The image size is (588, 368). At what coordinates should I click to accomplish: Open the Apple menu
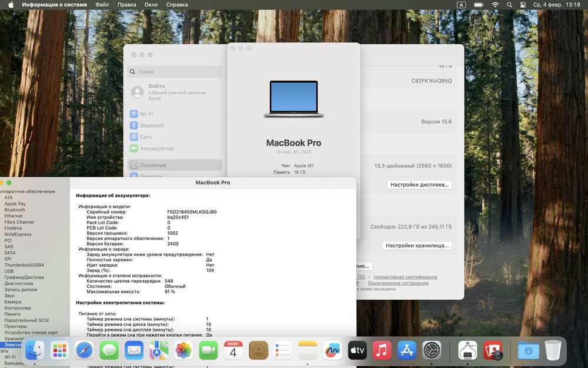tap(11, 5)
